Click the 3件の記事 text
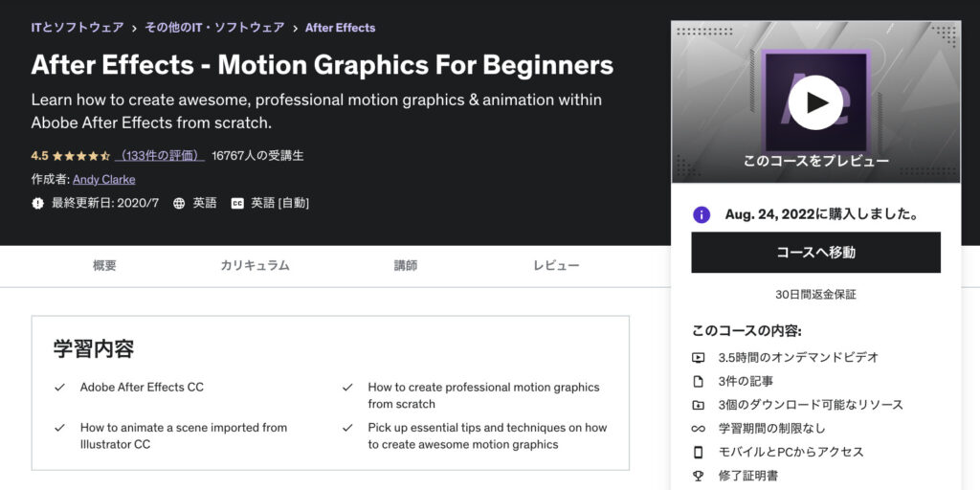 click(746, 381)
